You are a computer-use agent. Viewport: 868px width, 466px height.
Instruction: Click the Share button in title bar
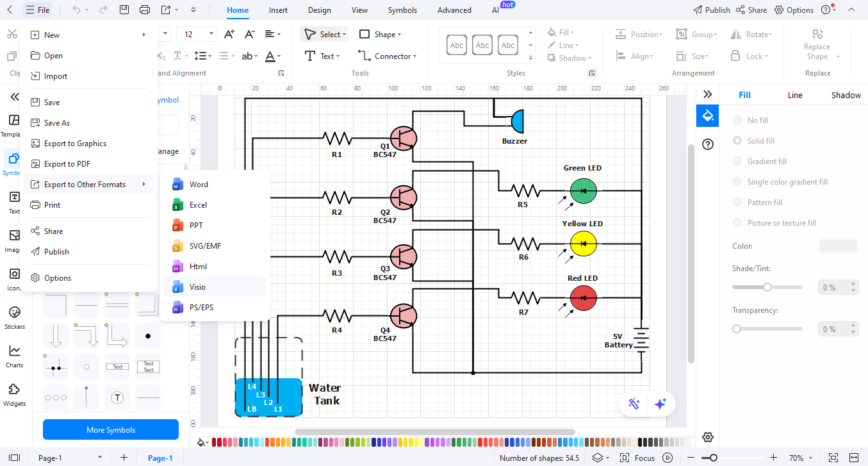coord(751,10)
